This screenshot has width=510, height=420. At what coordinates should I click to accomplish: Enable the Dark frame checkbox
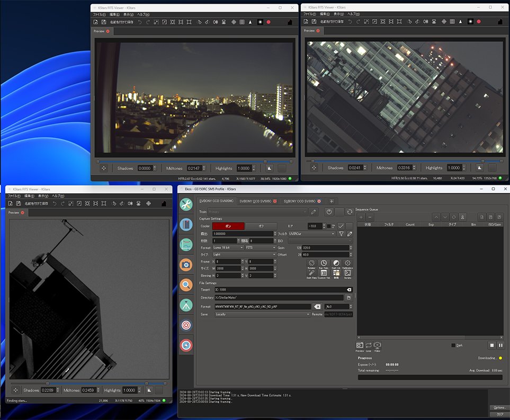coord(453,345)
